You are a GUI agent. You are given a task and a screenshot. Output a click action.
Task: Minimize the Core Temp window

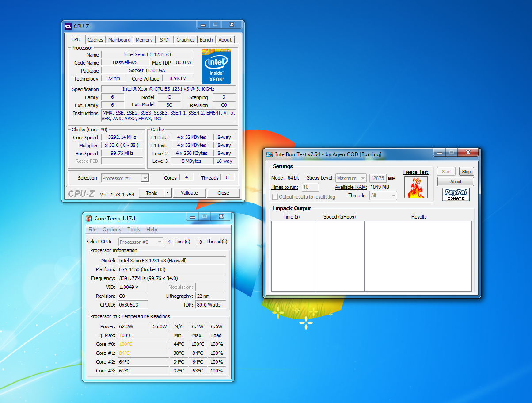tap(193, 217)
